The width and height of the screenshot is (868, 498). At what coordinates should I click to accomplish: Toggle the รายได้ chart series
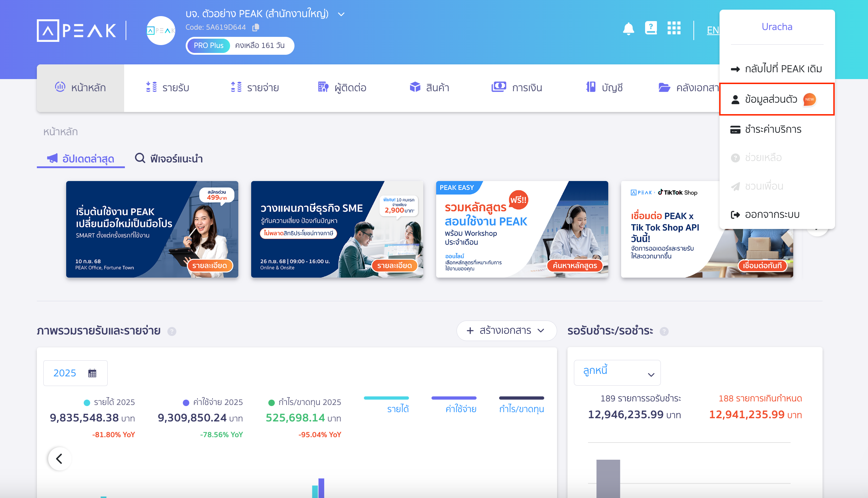[x=386, y=405]
